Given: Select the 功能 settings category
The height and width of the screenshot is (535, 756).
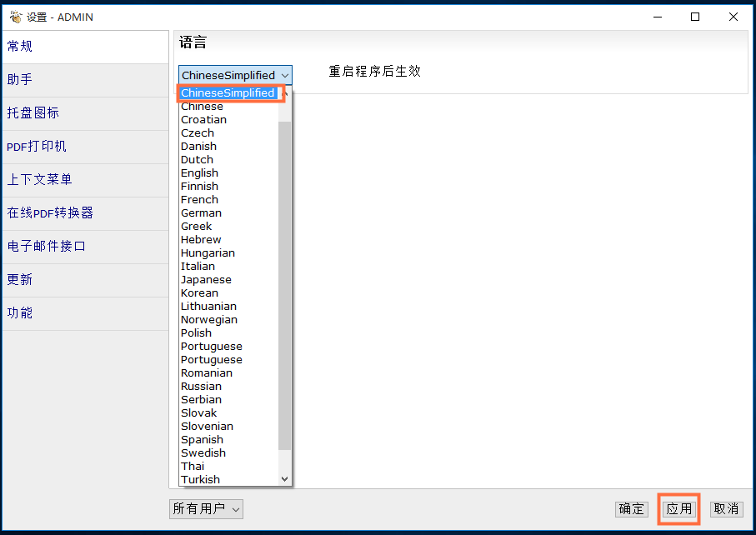Looking at the screenshot, I should click(x=20, y=313).
